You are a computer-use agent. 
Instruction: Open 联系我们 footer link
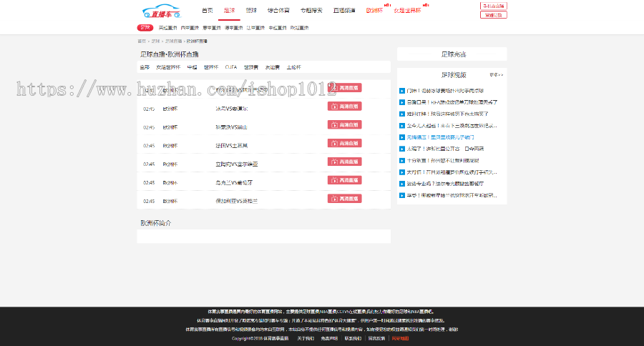[353, 339]
